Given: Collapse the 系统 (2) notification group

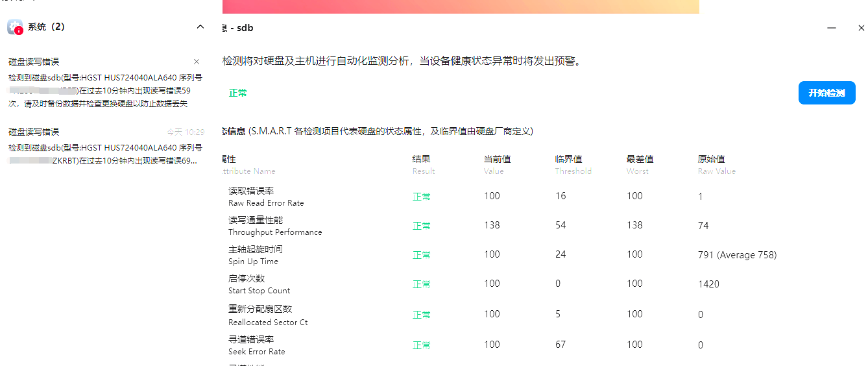Looking at the screenshot, I should tap(200, 27).
